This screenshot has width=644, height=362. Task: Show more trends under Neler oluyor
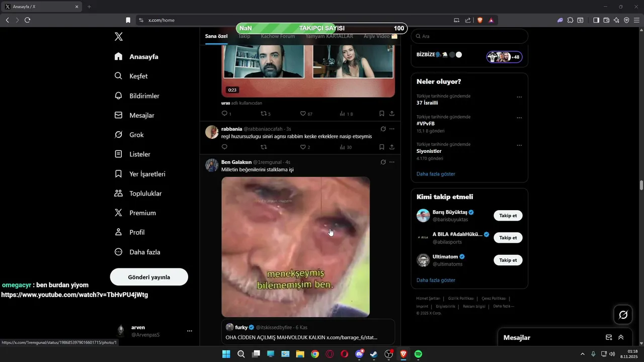coord(436,174)
